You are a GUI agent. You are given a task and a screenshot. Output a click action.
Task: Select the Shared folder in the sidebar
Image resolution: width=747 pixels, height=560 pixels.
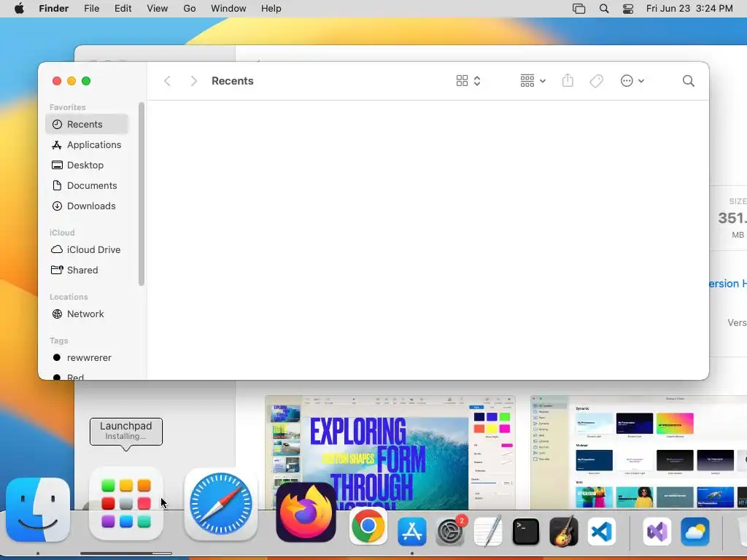coord(87,270)
